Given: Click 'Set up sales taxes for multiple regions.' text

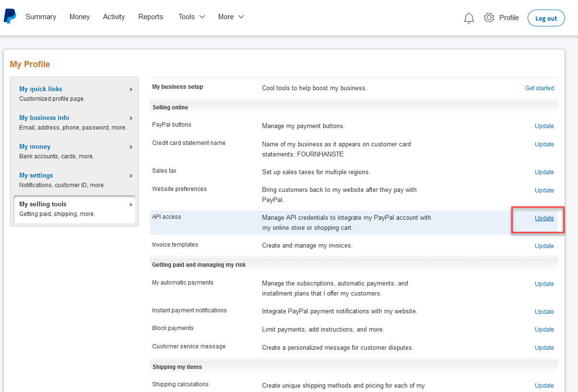Looking at the screenshot, I should coord(316,172).
